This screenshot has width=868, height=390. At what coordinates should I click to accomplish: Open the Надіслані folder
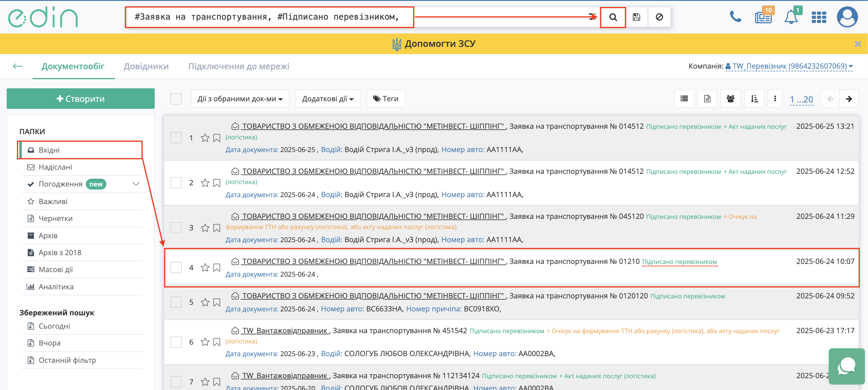[55, 167]
